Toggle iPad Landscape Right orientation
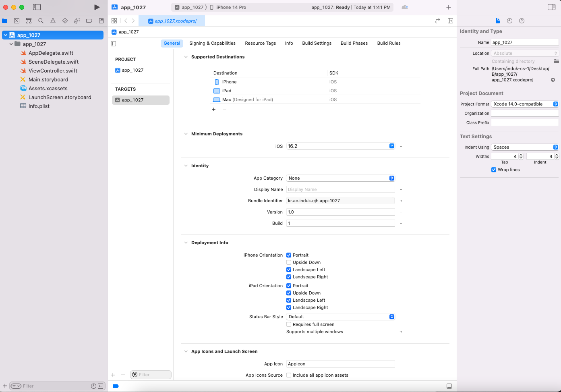Screen dimensions: 561x392 coord(289,307)
